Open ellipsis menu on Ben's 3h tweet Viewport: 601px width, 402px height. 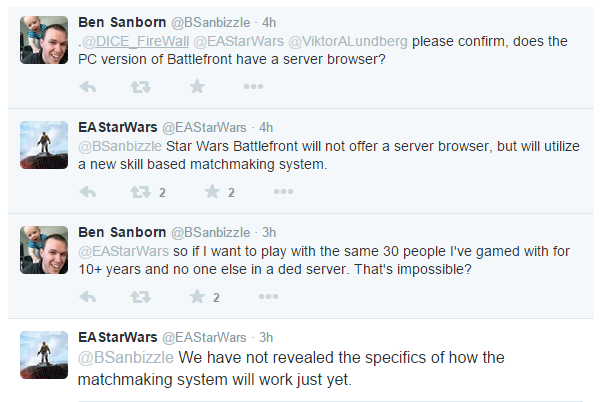click(268, 296)
